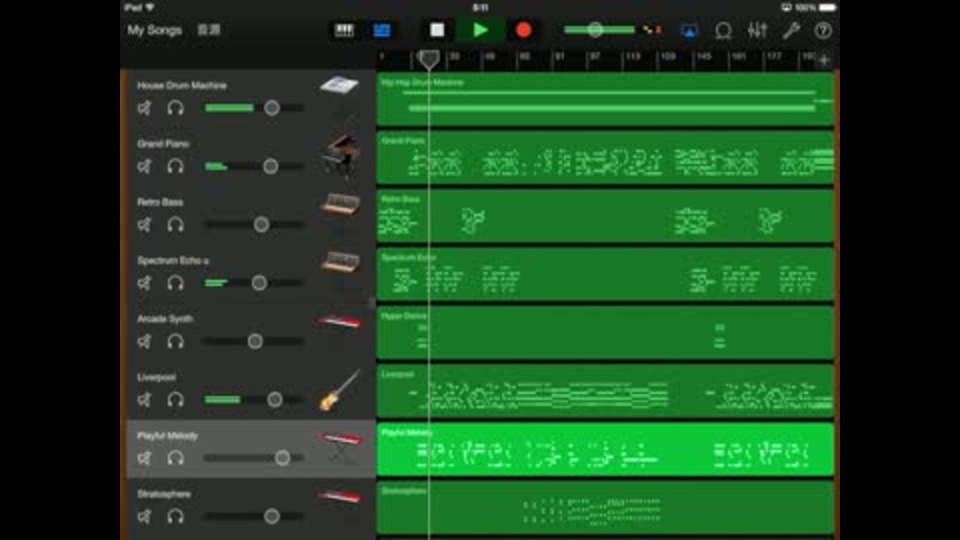Select the Retro Bass synth icon
This screenshot has width=960, height=540.
[340, 204]
